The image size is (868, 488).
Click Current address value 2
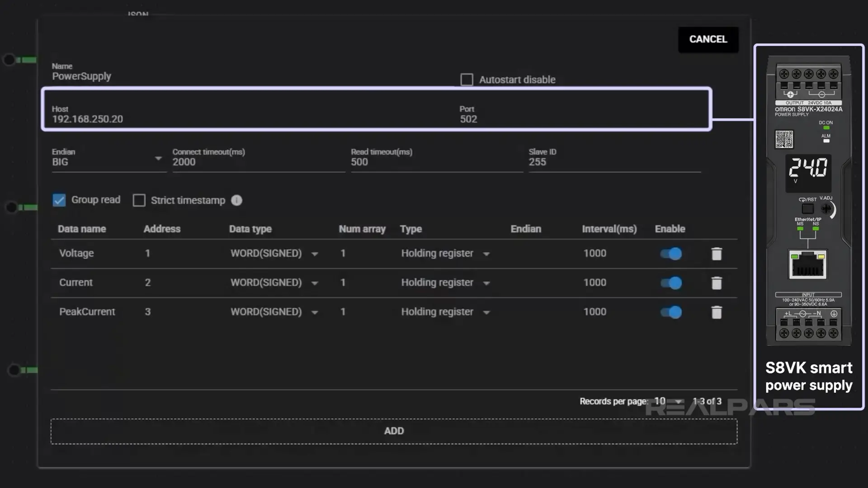148,282
